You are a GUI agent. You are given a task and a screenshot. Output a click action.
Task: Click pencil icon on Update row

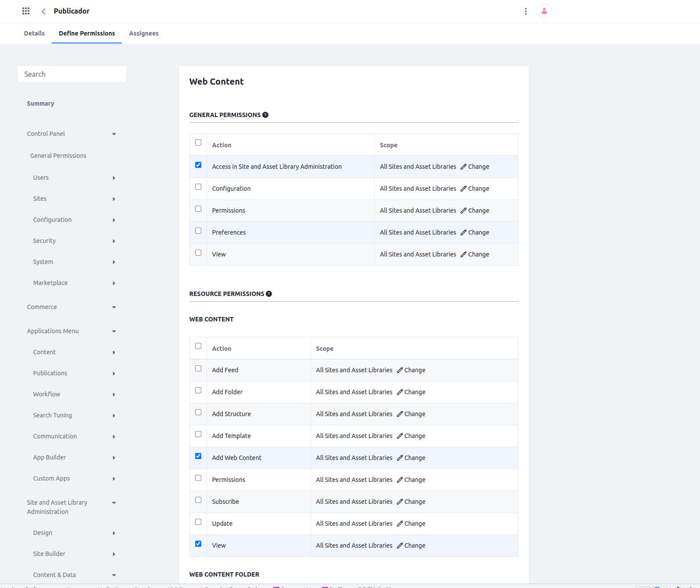point(400,524)
